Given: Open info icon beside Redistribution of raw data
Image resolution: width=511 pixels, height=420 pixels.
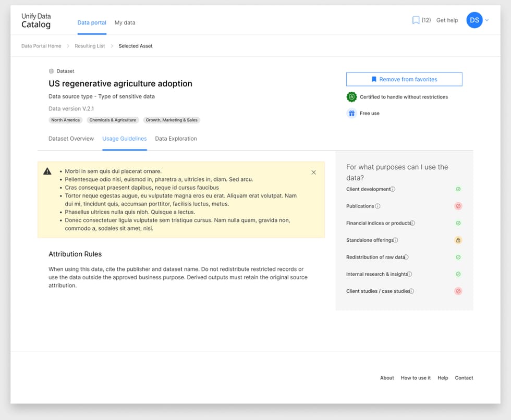Looking at the screenshot, I should (x=406, y=257).
